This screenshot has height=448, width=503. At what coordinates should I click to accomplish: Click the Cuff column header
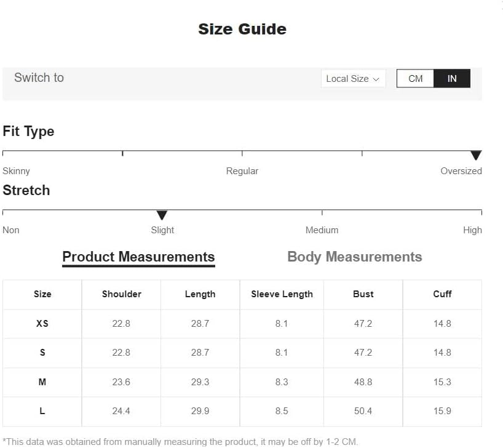pos(442,294)
